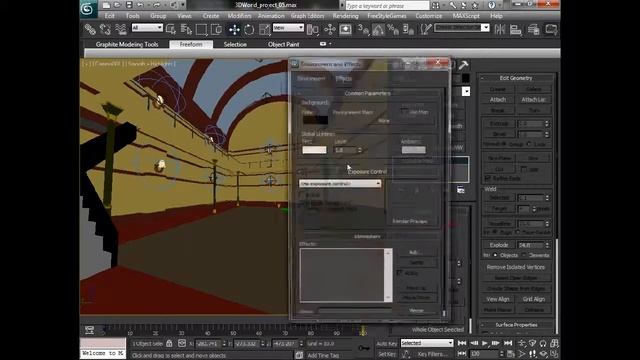Click the Attach button in Edit Geometry
Screen dimensions: 640x360
(x=498, y=100)
